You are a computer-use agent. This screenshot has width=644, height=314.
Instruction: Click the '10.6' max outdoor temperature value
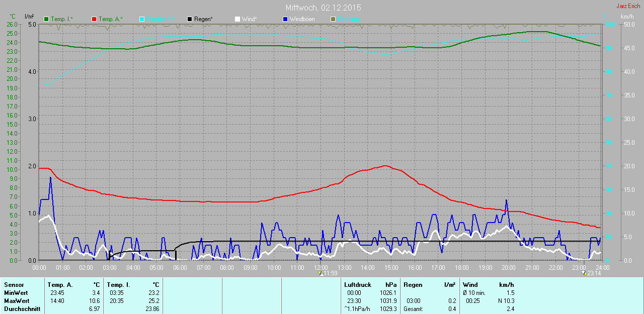tap(95, 301)
